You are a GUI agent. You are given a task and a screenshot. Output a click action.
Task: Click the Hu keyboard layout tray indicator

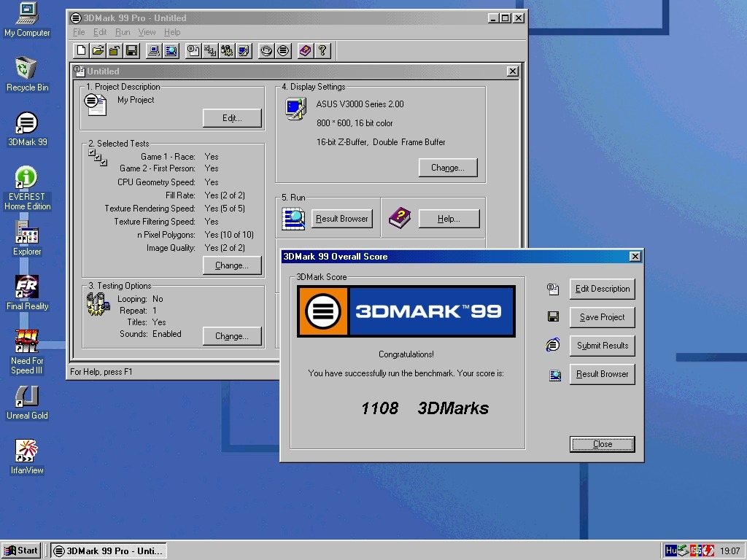point(671,551)
